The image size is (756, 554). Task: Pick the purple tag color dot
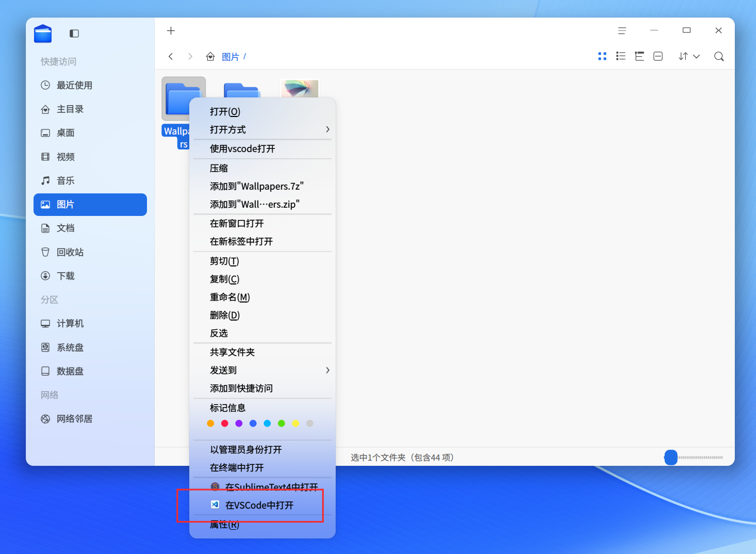point(239,424)
